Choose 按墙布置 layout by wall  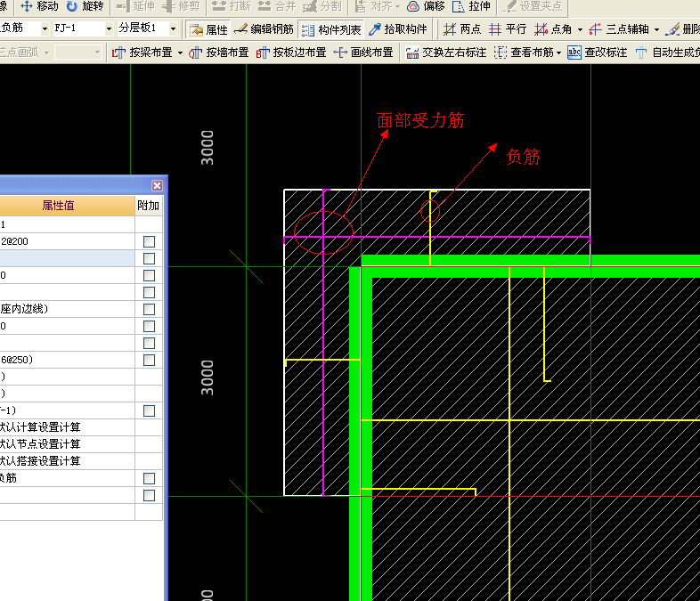click(219, 53)
